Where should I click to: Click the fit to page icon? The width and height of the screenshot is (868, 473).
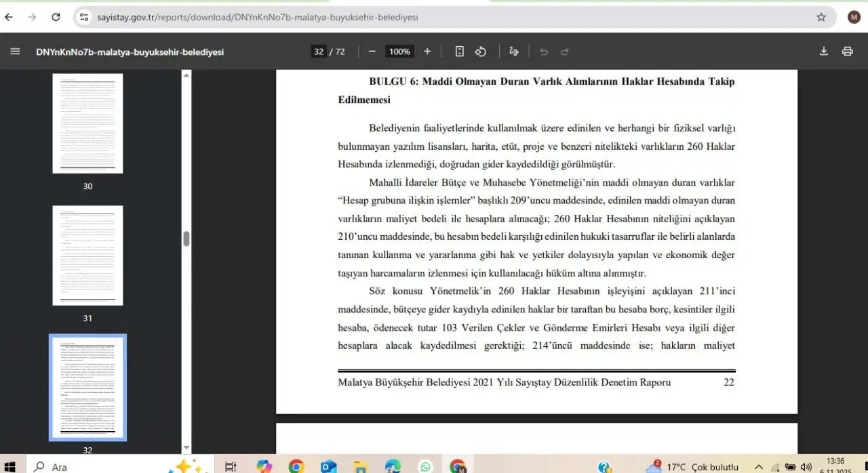[x=459, y=52]
